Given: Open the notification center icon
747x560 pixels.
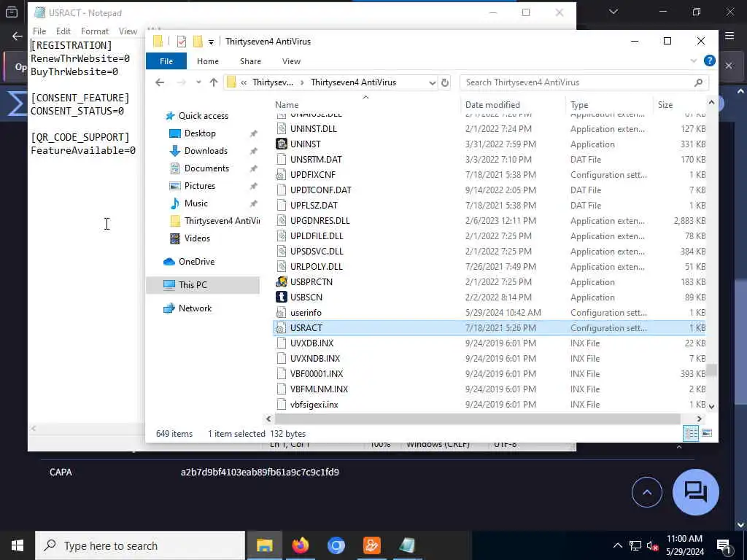Looking at the screenshot, I should (x=724, y=545).
